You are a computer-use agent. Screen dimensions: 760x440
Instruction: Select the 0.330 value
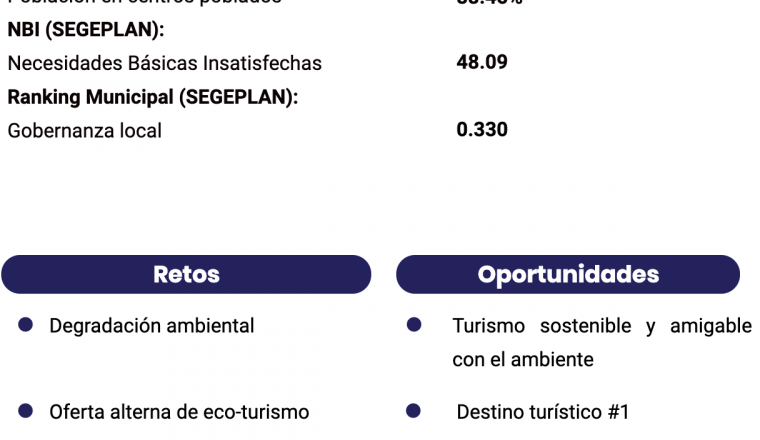482,130
